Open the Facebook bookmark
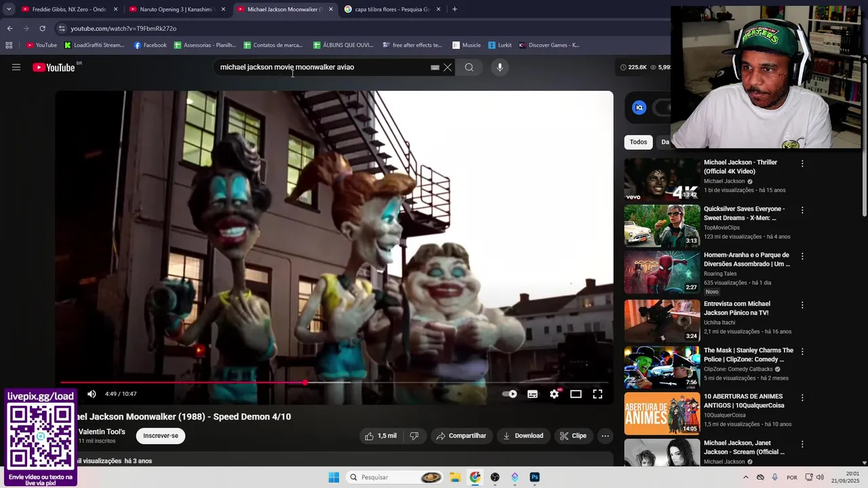The width and height of the screenshot is (868, 488). [150, 45]
